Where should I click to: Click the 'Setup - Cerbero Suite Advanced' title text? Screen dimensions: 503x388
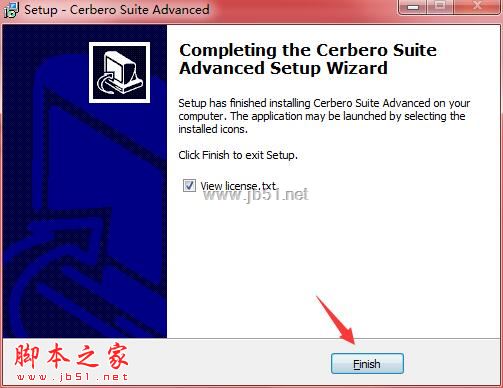[117, 10]
